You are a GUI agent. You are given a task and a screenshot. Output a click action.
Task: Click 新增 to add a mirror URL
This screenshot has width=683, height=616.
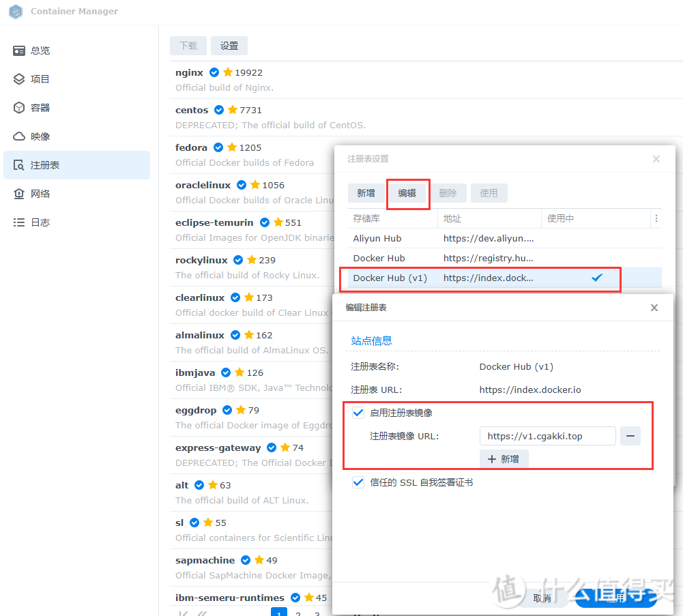click(504, 459)
